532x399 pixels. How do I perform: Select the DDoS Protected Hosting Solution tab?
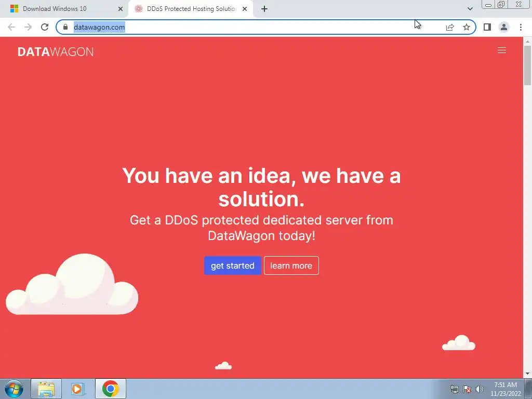(x=191, y=9)
